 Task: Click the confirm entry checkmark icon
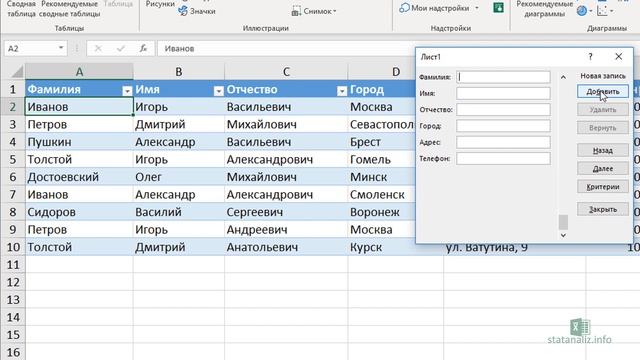[x=121, y=49]
